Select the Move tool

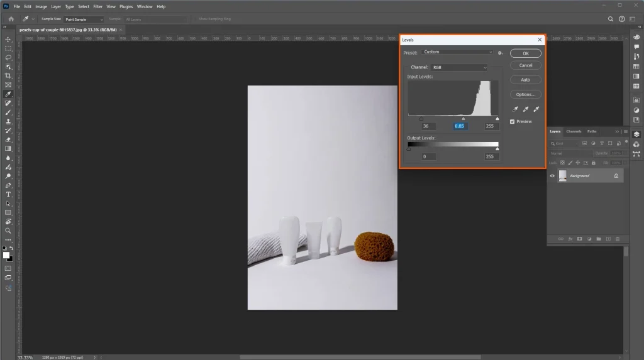point(8,40)
